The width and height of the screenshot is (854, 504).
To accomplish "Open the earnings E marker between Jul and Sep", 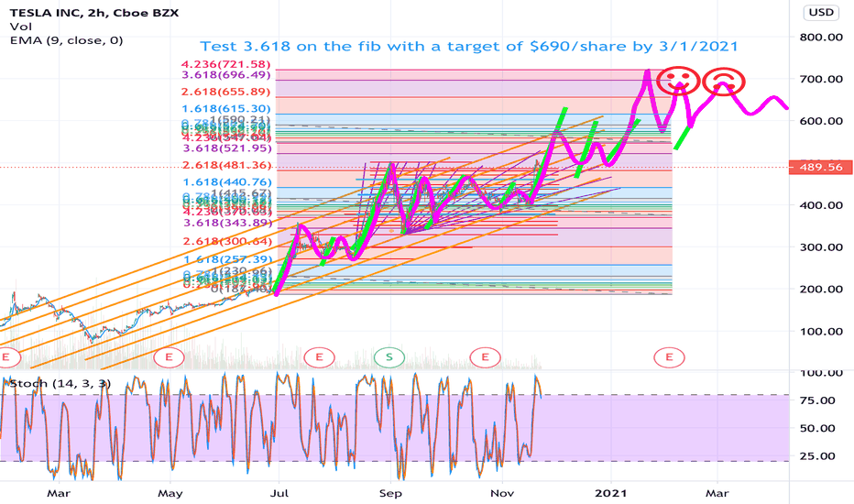I will click(x=319, y=357).
